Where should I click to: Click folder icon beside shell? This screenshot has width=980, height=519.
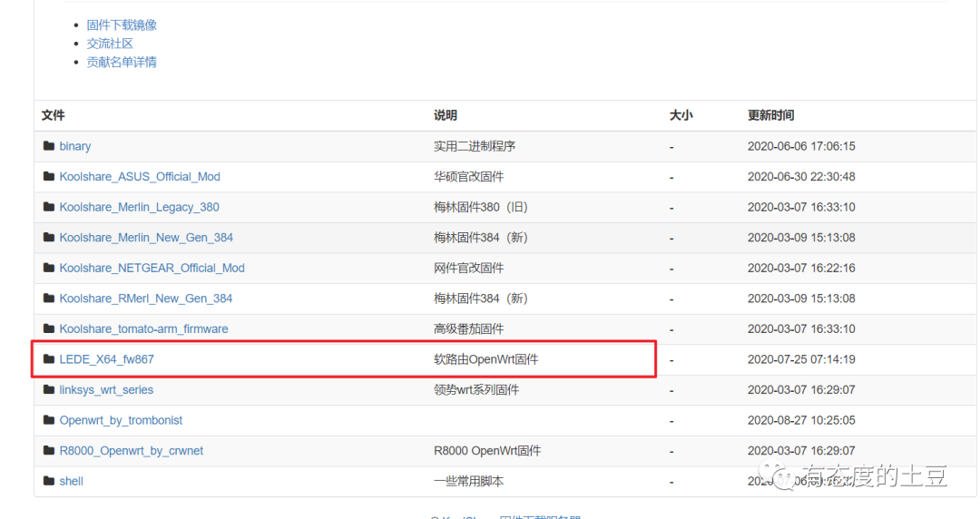tap(49, 481)
